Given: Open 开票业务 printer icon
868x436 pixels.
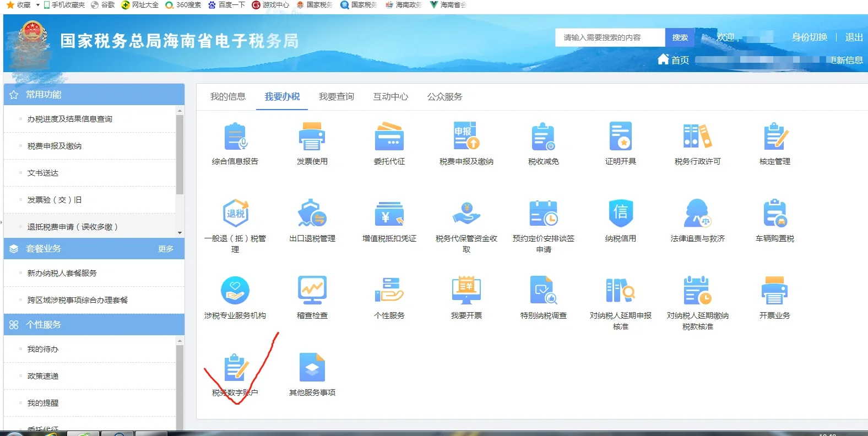Looking at the screenshot, I should 774,290.
